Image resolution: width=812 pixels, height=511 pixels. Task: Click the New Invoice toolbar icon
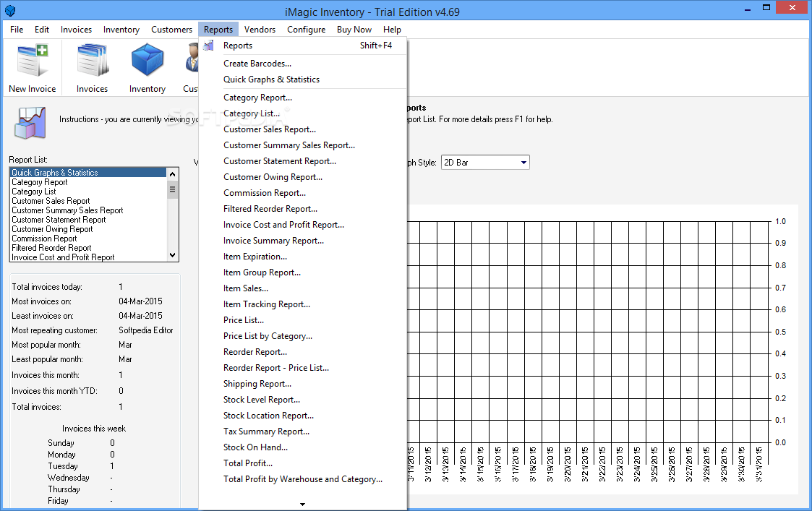32,68
